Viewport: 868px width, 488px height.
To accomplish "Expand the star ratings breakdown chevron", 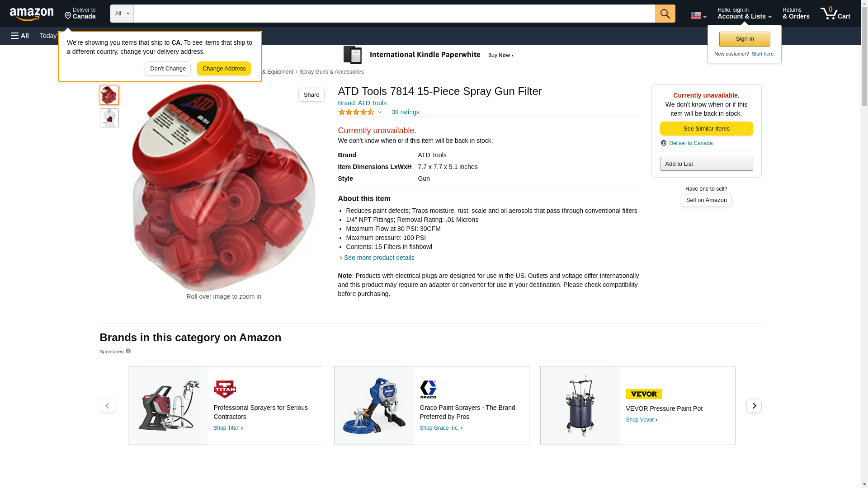I will (380, 112).
